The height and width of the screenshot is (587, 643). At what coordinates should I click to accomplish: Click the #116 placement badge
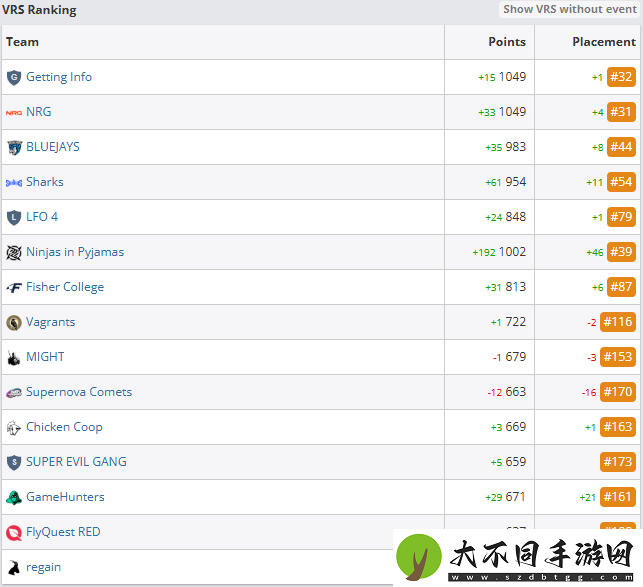[618, 322]
